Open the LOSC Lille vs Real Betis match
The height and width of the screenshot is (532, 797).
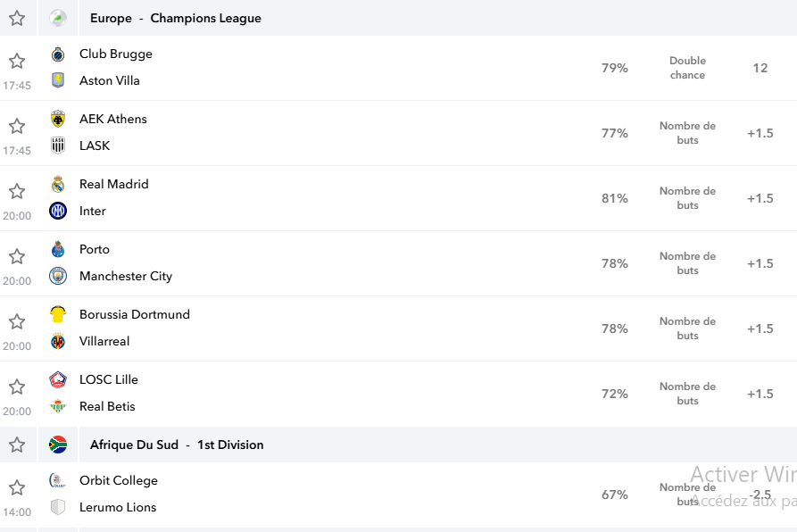point(398,394)
